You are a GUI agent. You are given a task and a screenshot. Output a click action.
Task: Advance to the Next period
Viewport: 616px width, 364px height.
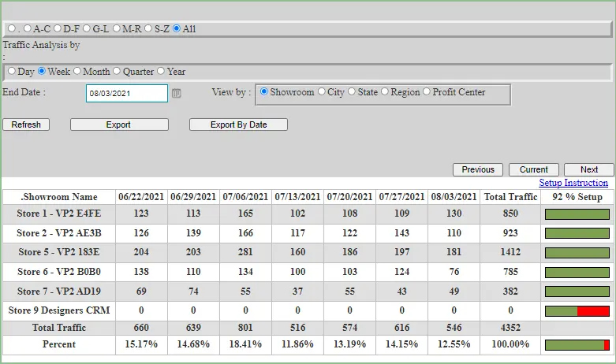589,169
